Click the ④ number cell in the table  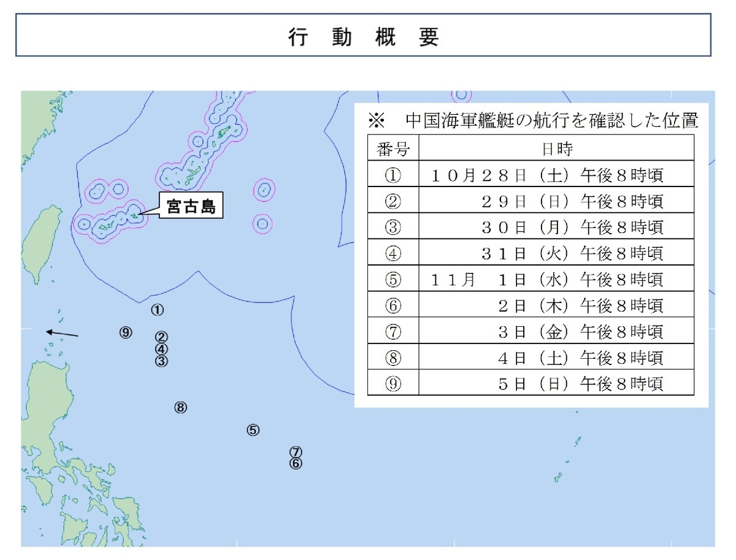point(393,253)
